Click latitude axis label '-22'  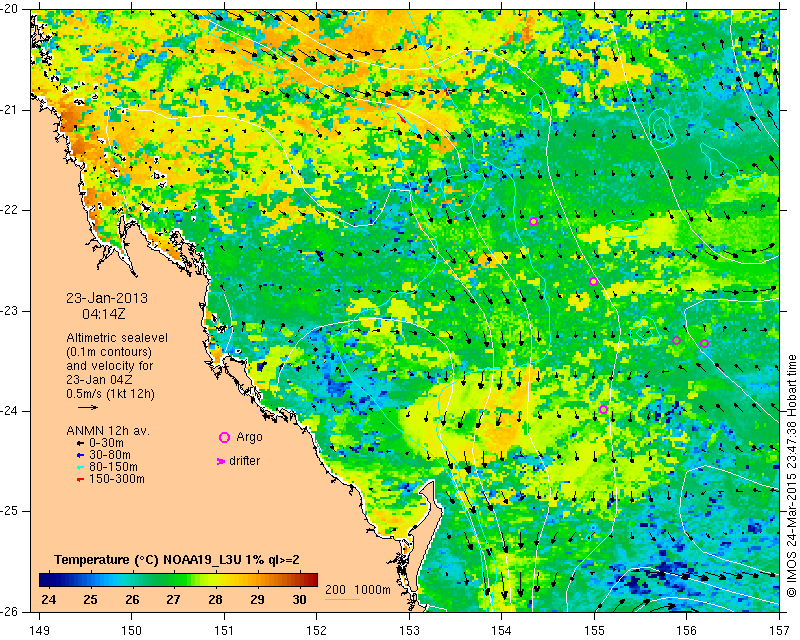[x=10, y=210]
